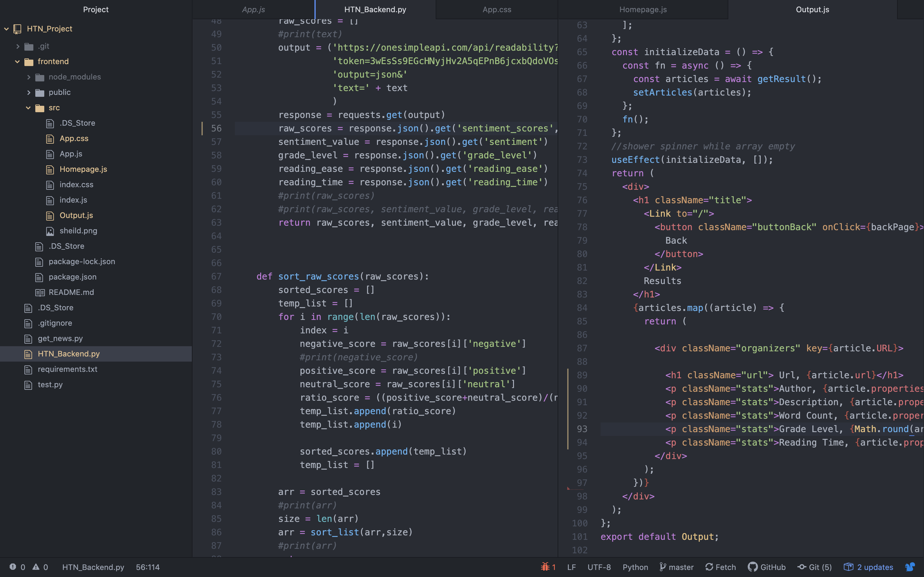Change the UTF-8 encoding selector
924x577 pixels.
599,567
